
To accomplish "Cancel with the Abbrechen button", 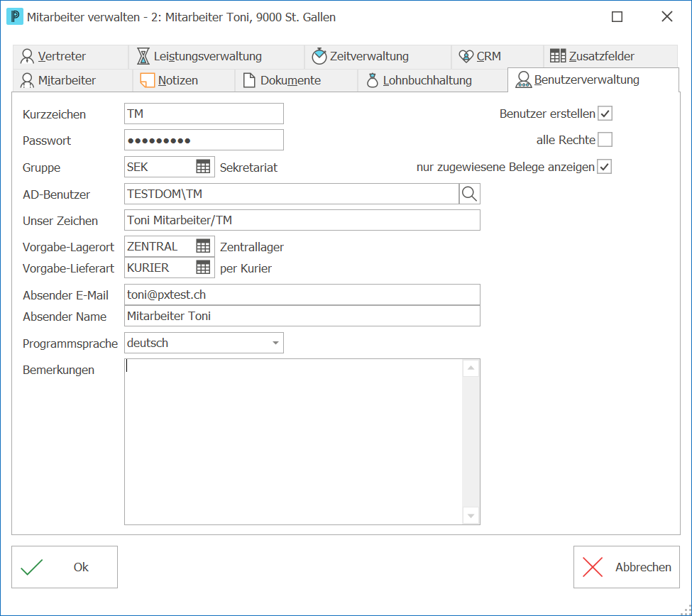I will point(626,567).
